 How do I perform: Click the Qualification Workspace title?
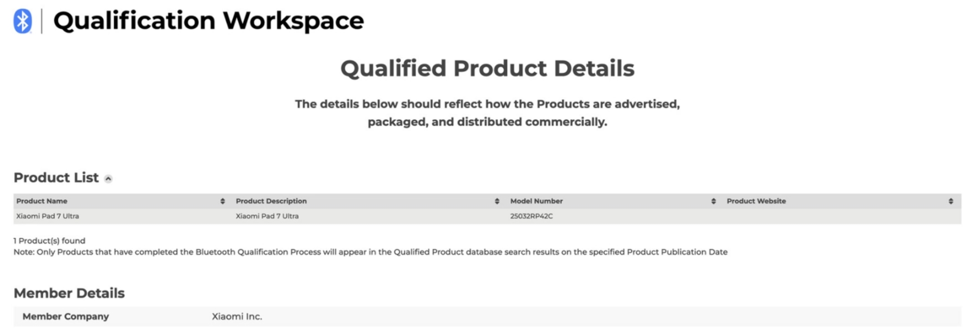pos(208,21)
